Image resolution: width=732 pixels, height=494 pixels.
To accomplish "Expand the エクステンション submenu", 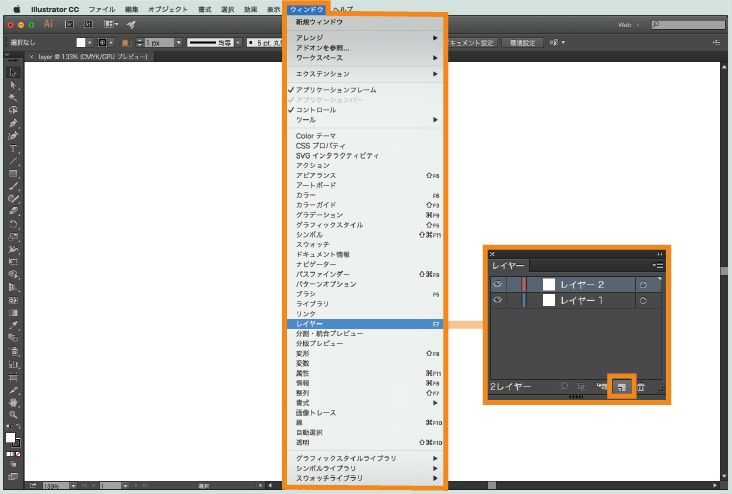I will pos(365,74).
